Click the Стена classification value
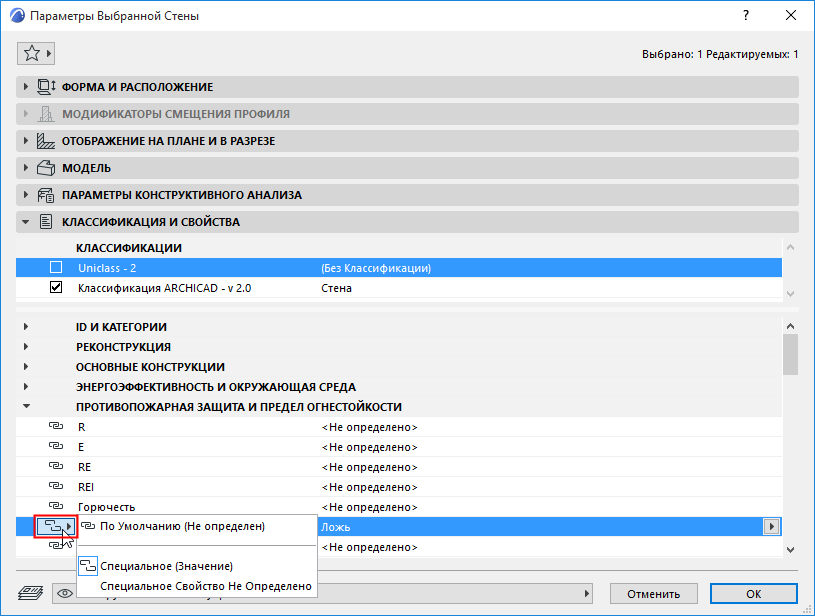 [x=336, y=288]
